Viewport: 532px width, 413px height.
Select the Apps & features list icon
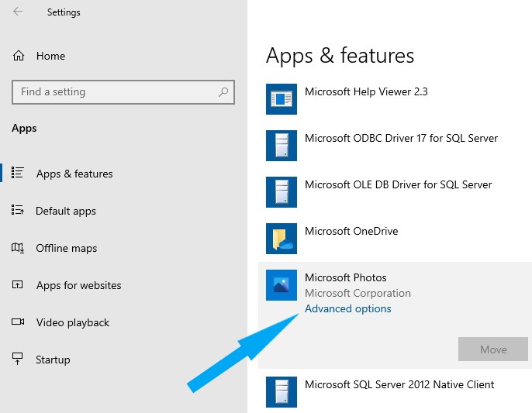[18, 173]
